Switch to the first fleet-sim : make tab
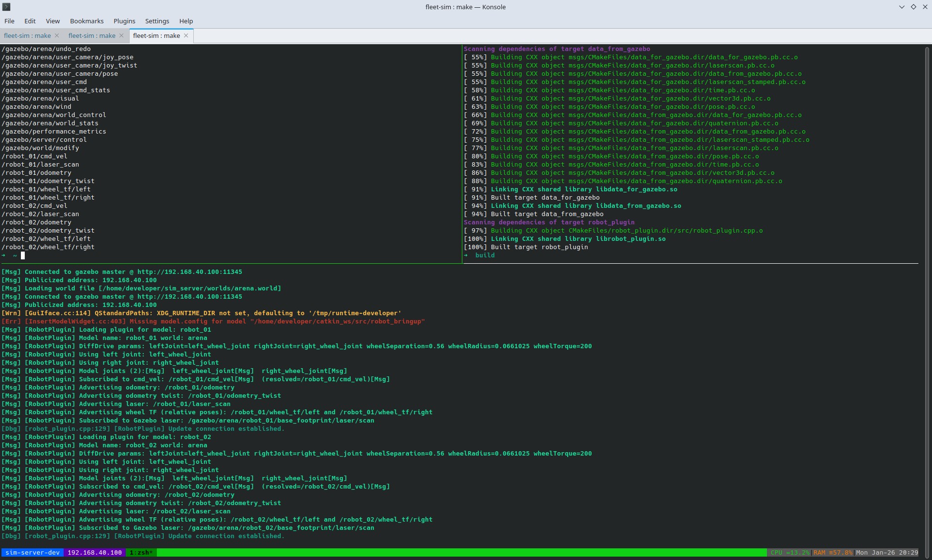This screenshot has height=560, width=932. coord(27,35)
